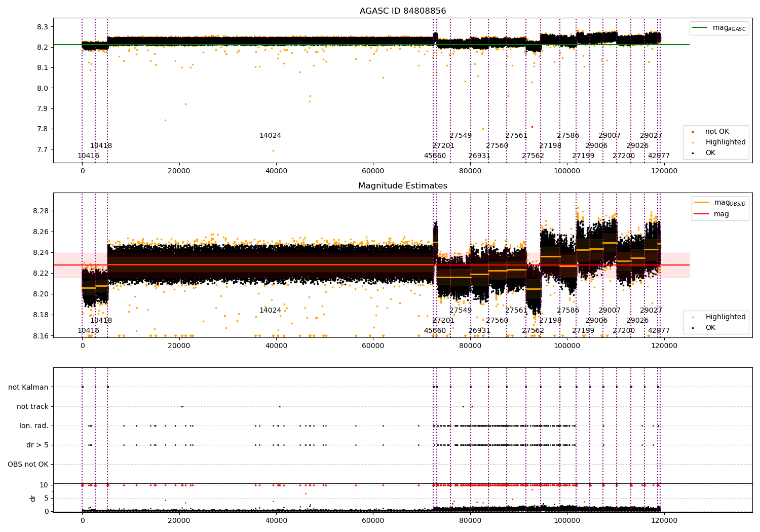Click the 'not track' axis label
Image resolution: width=760 pixels, height=532 pixels.
tap(32, 406)
